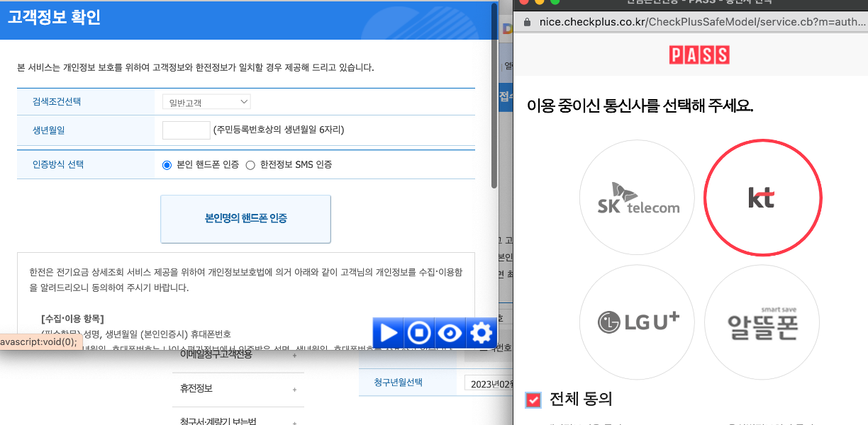Click the PASS logo
The image size is (868, 425).
click(699, 55)
